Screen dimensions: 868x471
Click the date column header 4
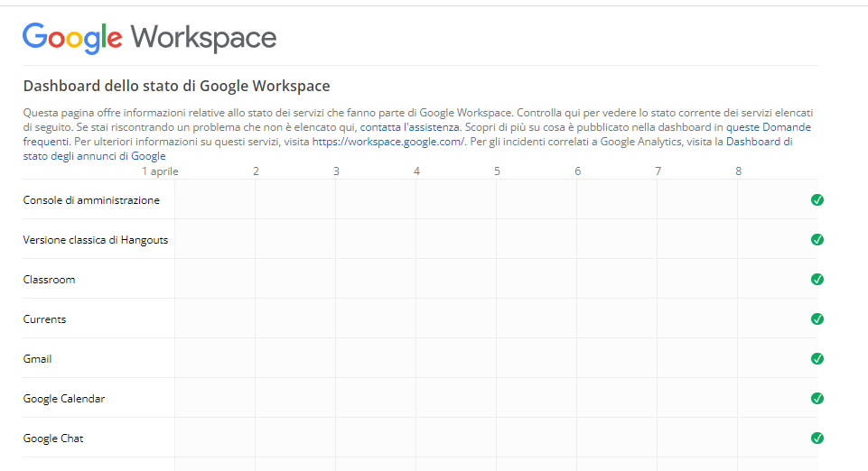point(417,171)
